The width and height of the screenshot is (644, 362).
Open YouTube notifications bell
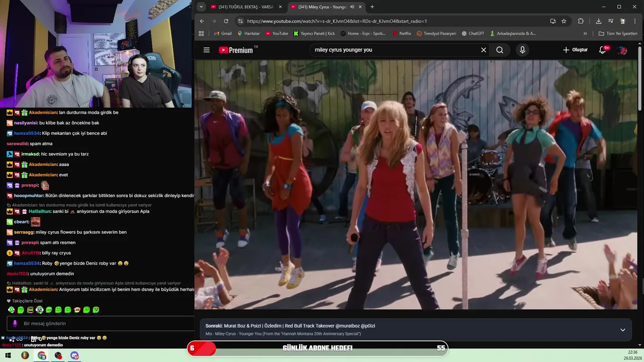pyautogui.click(x=603, y=50)
